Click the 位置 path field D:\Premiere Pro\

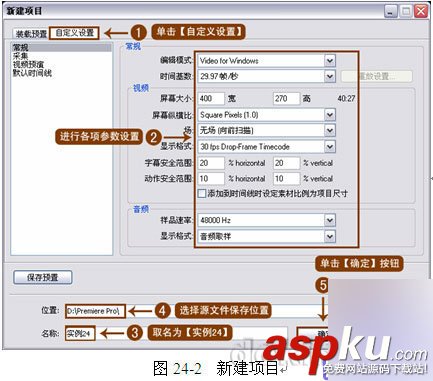(197, 311)
